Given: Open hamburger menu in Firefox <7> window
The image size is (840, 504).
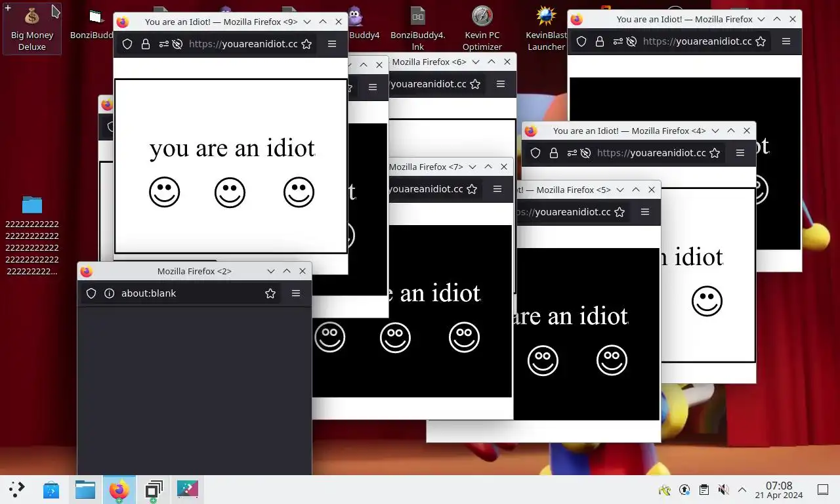Looking at the screenshot, I should 497,189.
